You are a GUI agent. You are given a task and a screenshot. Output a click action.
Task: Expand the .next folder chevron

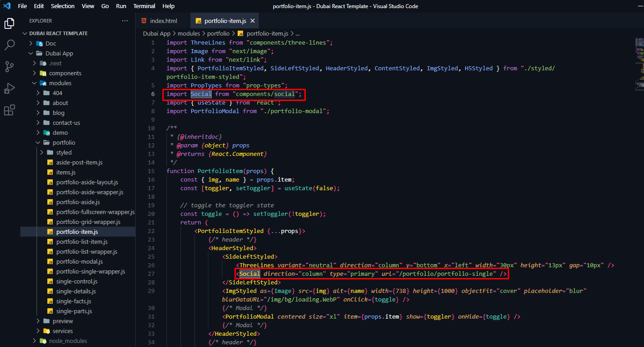tap(34, 63)
